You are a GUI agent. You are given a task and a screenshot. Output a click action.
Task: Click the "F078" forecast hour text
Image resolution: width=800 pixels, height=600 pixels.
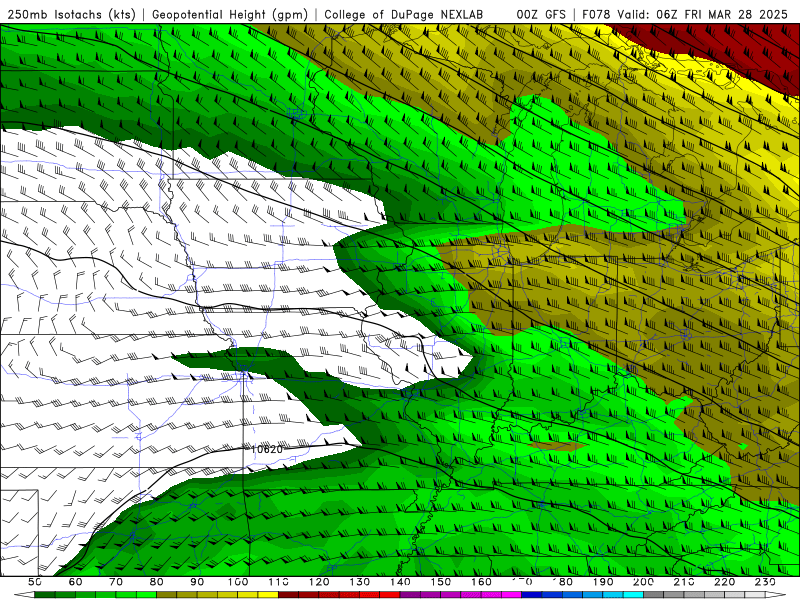coord(596,14)
